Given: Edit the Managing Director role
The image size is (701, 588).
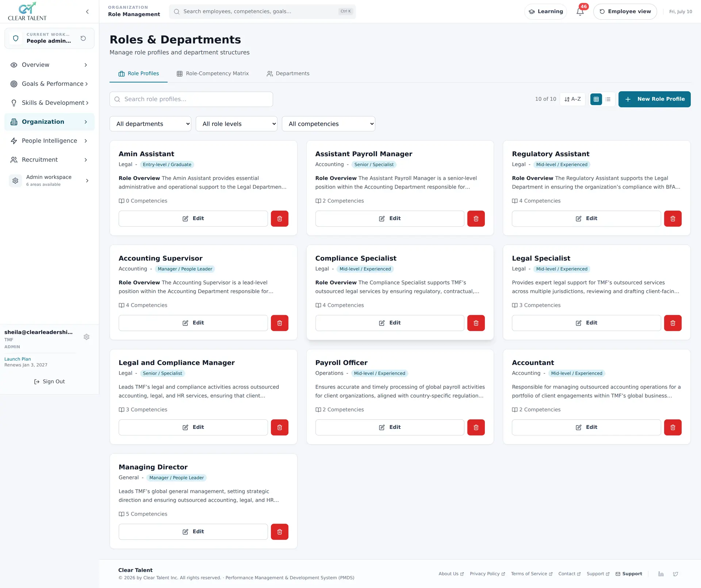Looking at the screenshot, I should coord(193,532).
